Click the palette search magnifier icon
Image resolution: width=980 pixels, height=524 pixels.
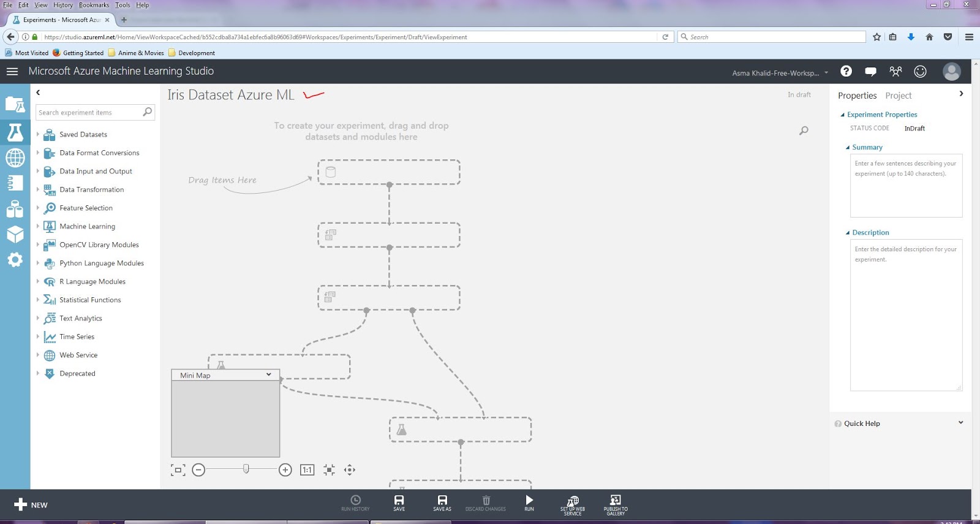(147, 112)
